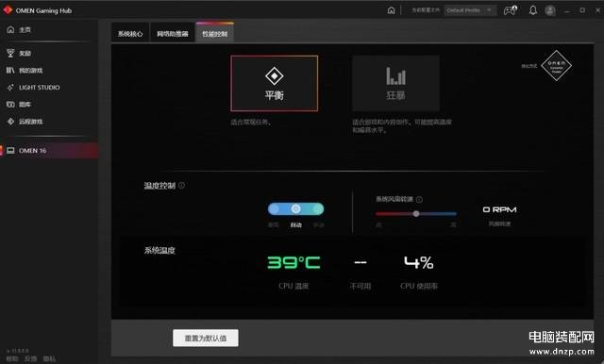Select the OMEN 16 device entry
This screenshot has height=364, width=604.
(49, 151)
